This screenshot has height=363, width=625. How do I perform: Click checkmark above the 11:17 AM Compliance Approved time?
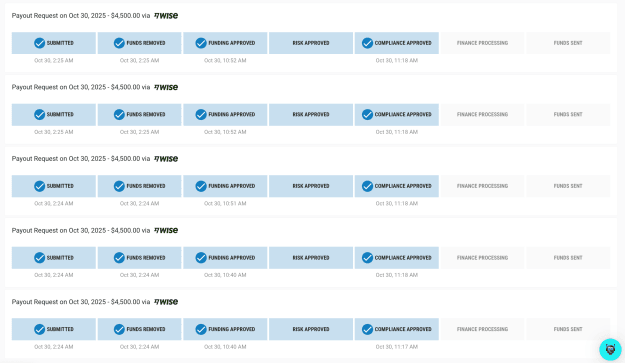pos(368,329)
